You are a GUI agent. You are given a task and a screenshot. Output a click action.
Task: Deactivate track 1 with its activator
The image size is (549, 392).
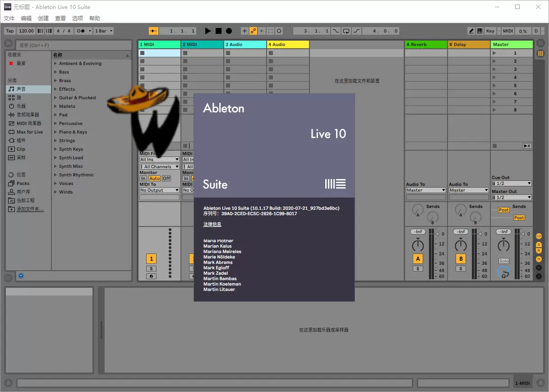[151, 259]
